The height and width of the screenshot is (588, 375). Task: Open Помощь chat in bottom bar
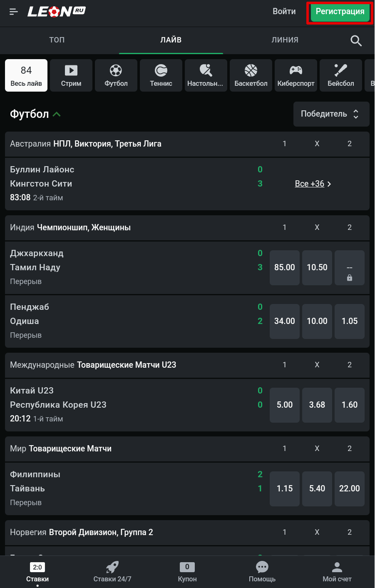(x=262, y=571)
